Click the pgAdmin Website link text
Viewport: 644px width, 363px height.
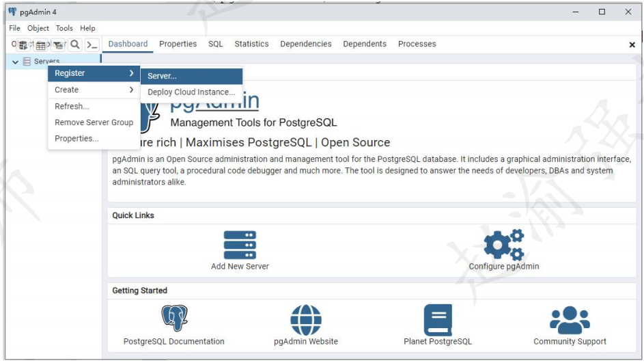(306, 342)
